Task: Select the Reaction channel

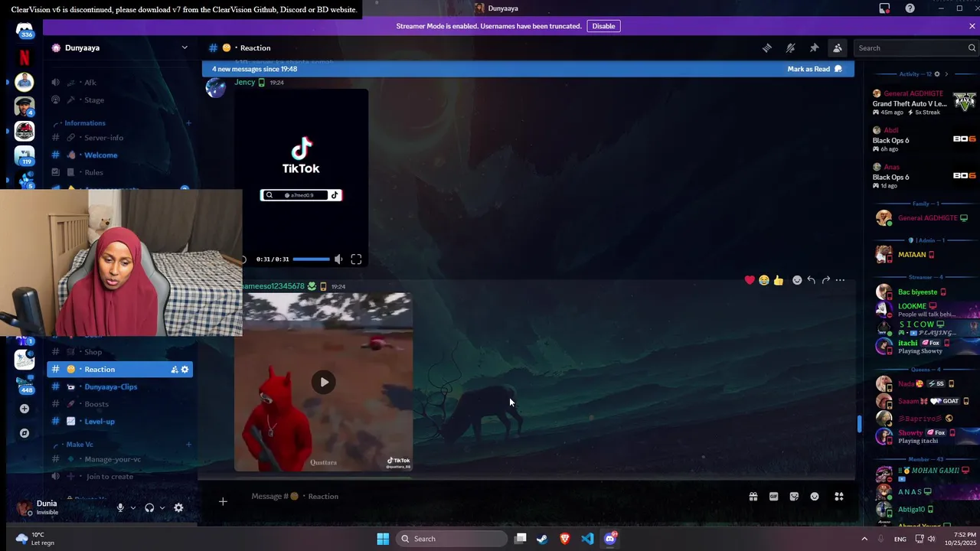Action: click(x=120, y=370)
